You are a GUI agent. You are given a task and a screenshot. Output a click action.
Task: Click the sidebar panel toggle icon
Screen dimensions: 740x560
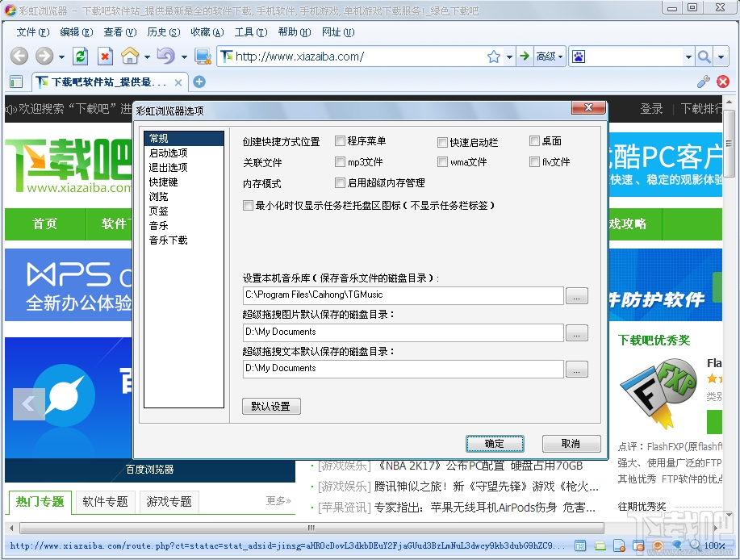(16, 81)
